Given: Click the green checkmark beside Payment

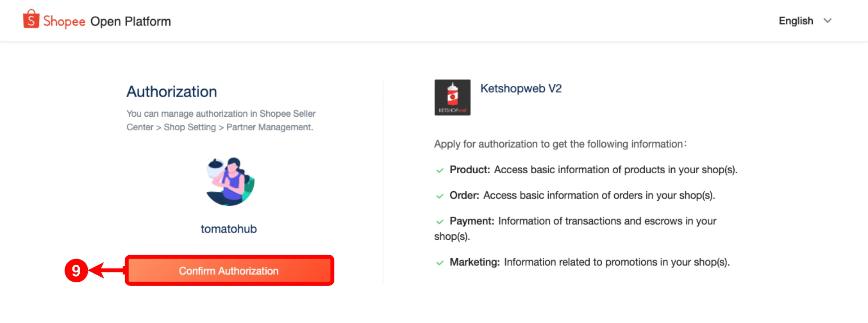Looking at the screenshot, I should pyautogui.click(x=440, y=222).
